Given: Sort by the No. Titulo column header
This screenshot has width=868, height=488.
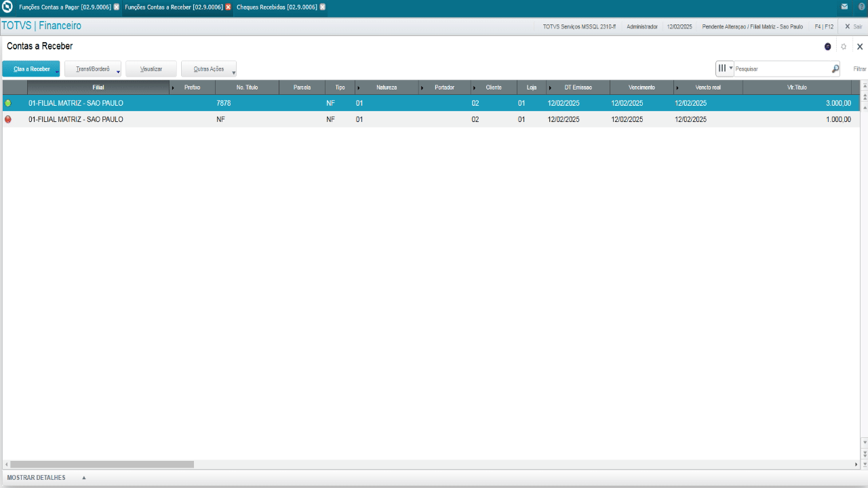Looking at the screenshot, I should coord(247,87).
